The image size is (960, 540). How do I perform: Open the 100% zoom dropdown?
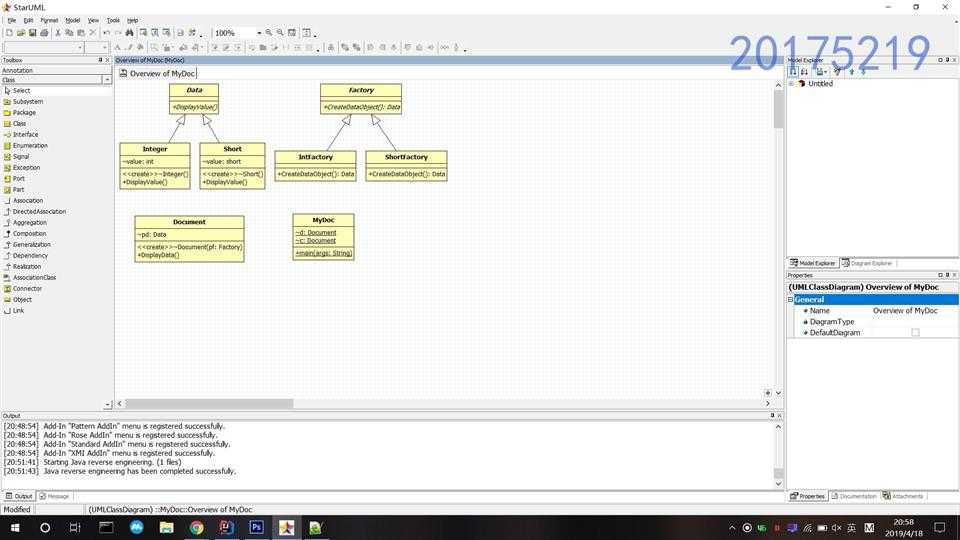pos(259,33)
